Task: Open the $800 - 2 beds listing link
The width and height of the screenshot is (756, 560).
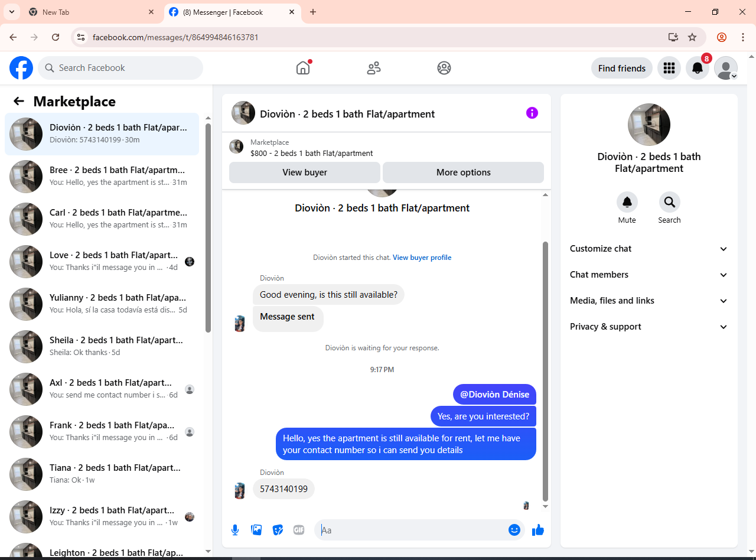Action: tap(312, 153)
